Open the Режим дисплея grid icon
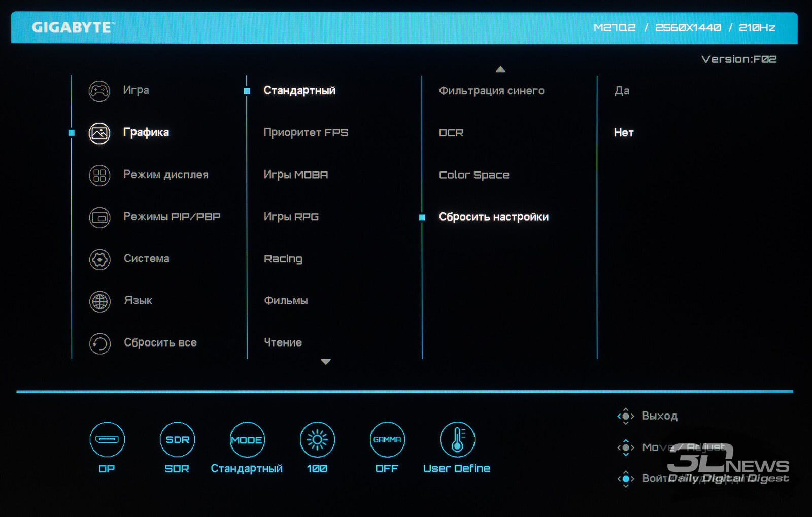The height and width of the screenshot is (517, 812). (99, 176)
